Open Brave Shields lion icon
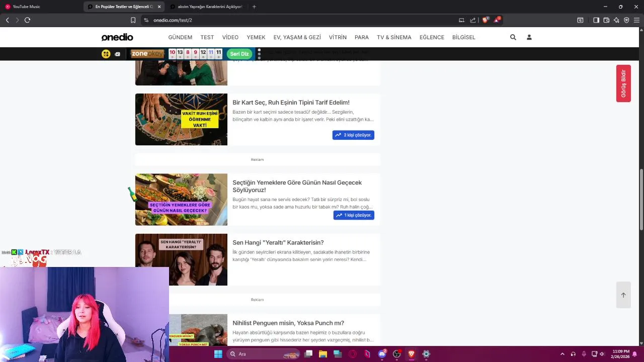Viewport: 644px width, 362px height. tap(485, 20)
